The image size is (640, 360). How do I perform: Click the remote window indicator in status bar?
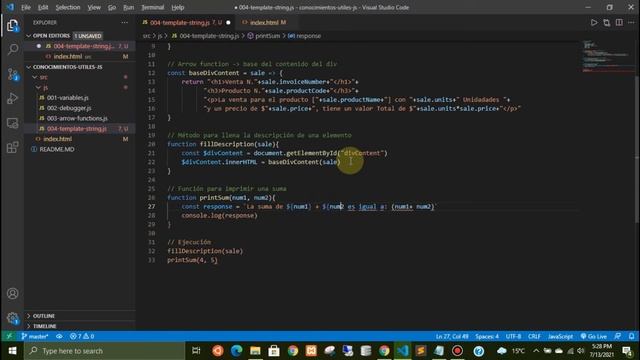[9, 336]
